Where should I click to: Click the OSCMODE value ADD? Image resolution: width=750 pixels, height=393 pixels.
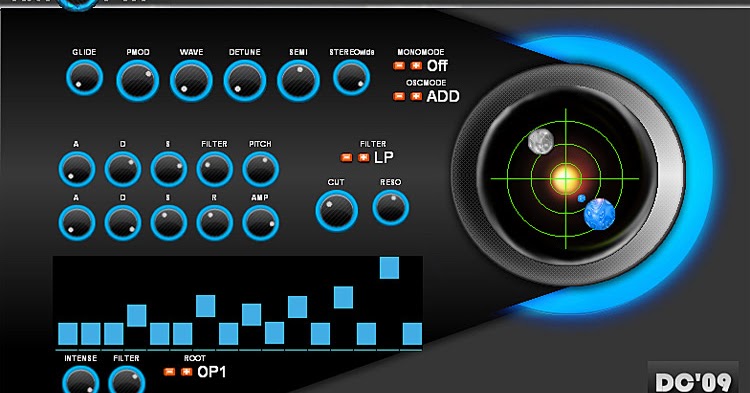[443, 97]
